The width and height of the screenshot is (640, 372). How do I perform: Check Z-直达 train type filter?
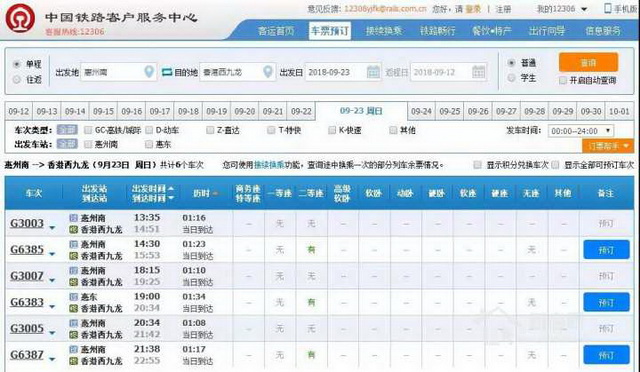click(x=210, y=130)
